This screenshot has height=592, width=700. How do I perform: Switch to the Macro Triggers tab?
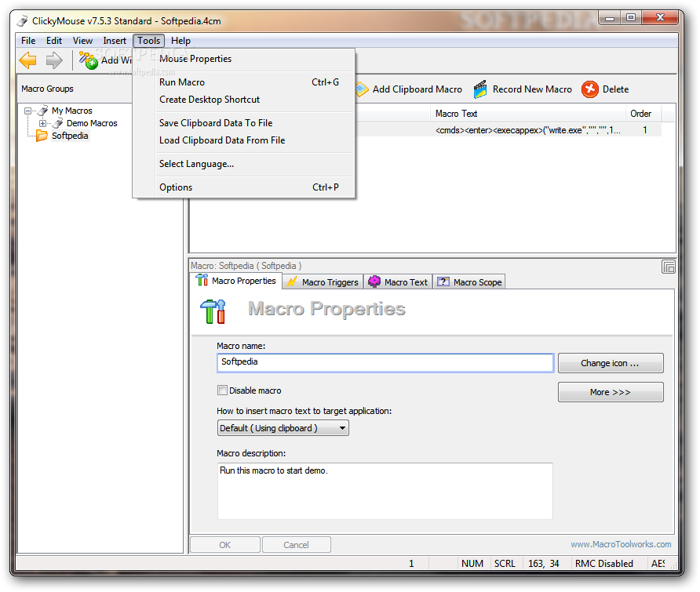click(323, 282)
